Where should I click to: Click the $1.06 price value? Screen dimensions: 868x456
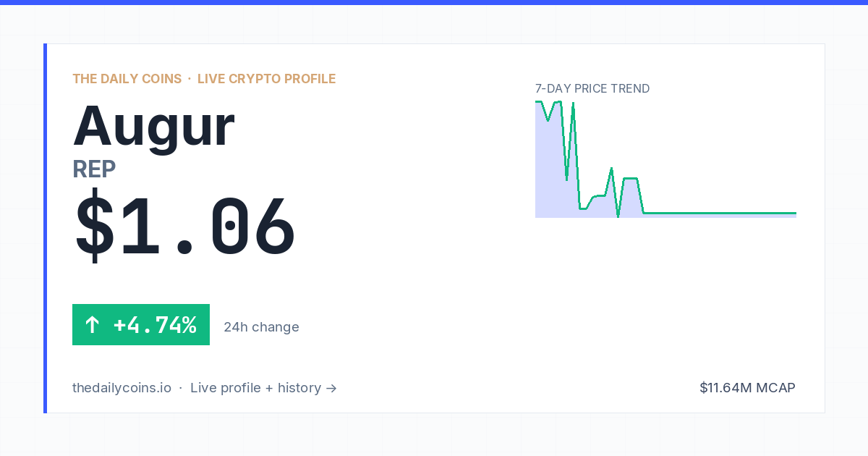184,227
